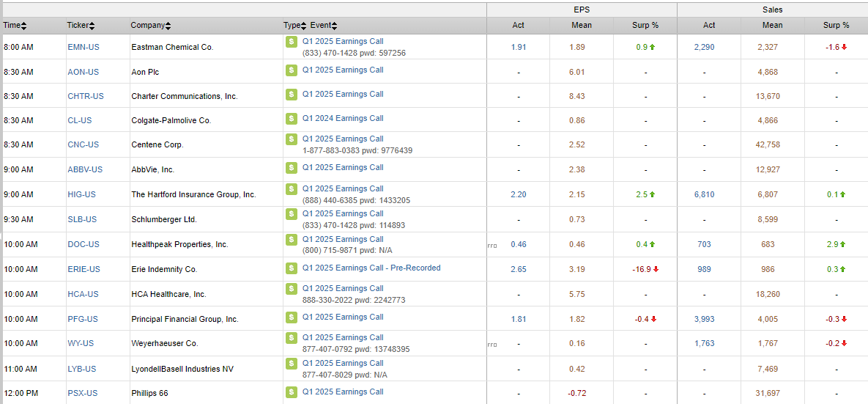Click the green earnings icon for Aon Plc

tap(292, 70)
